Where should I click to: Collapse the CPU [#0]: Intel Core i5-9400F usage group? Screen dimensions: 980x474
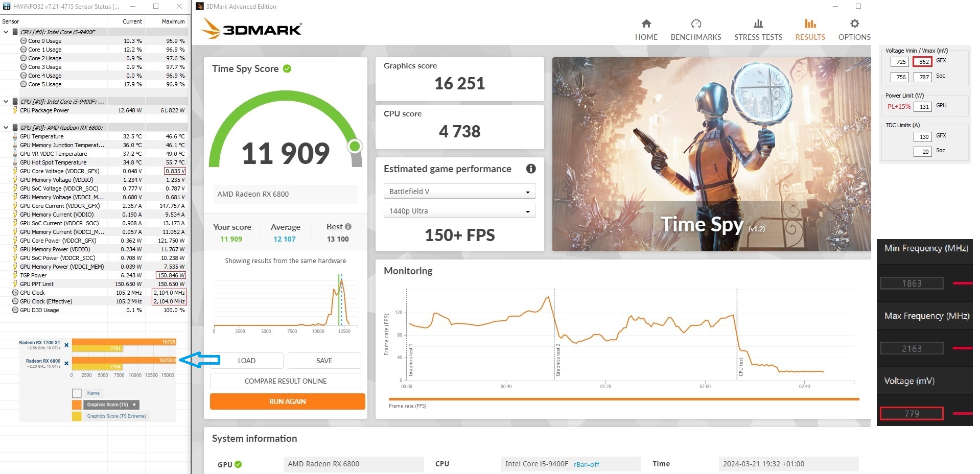click(6, 32)
